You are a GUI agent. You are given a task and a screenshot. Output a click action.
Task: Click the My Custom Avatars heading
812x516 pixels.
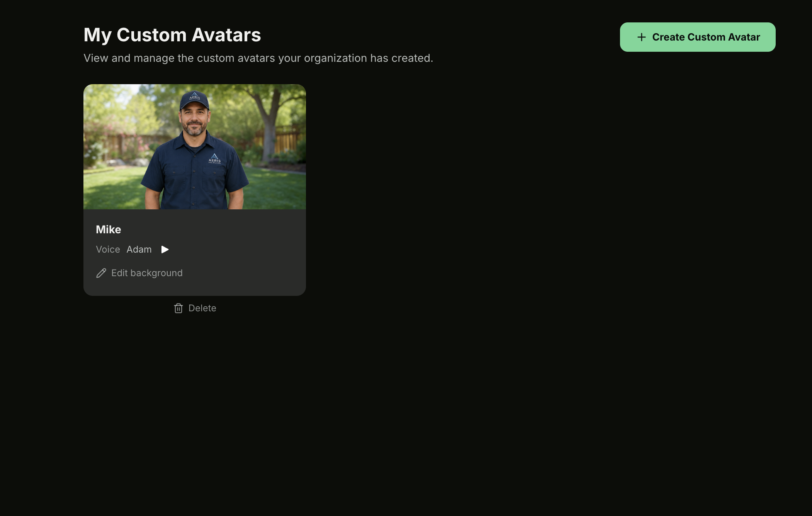172,35
